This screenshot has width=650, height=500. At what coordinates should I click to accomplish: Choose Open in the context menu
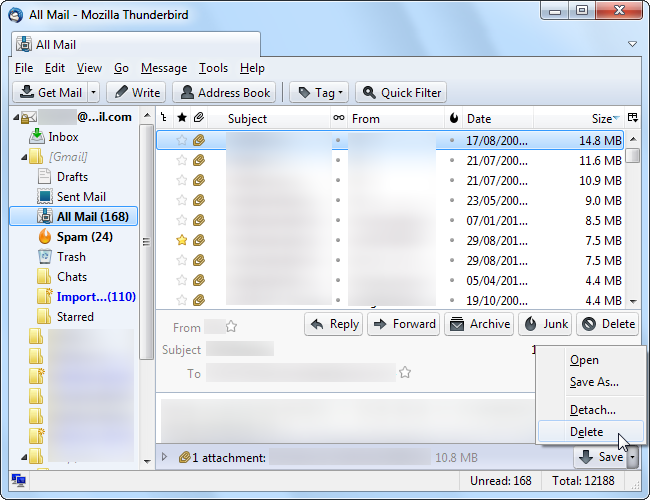click(x=591, y=360)
